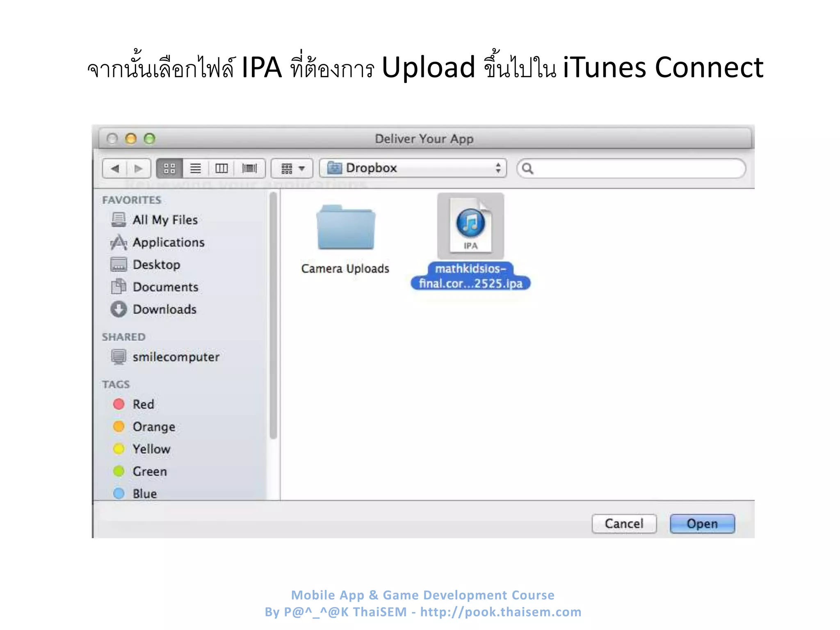Click the Dropbox folder icon in path popup
The width and height of the screenshot is (840, 630).
[335, 168]
